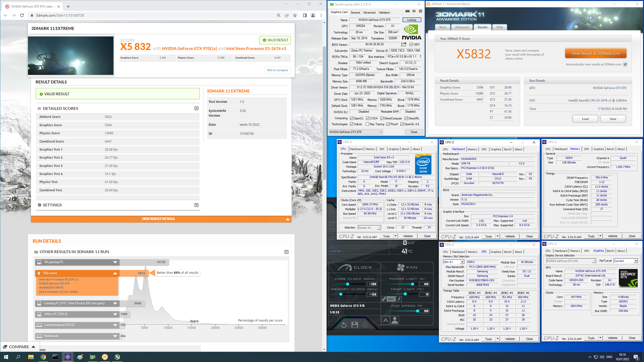
Task: Open the Chrome profile avatar icon
Action: click(x=313, y=15)
